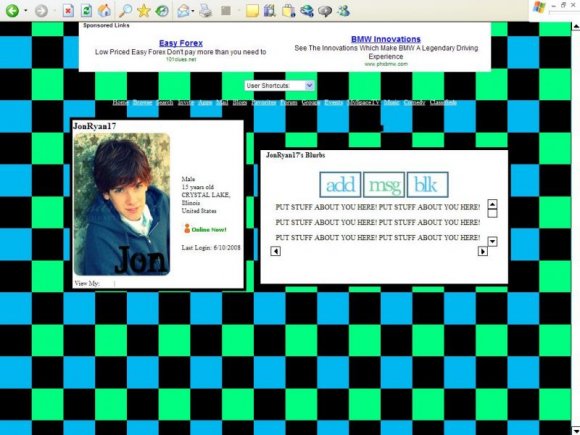Click the CRYSTAL LAKE location text

pyautogui.click(x=206, y=195)
